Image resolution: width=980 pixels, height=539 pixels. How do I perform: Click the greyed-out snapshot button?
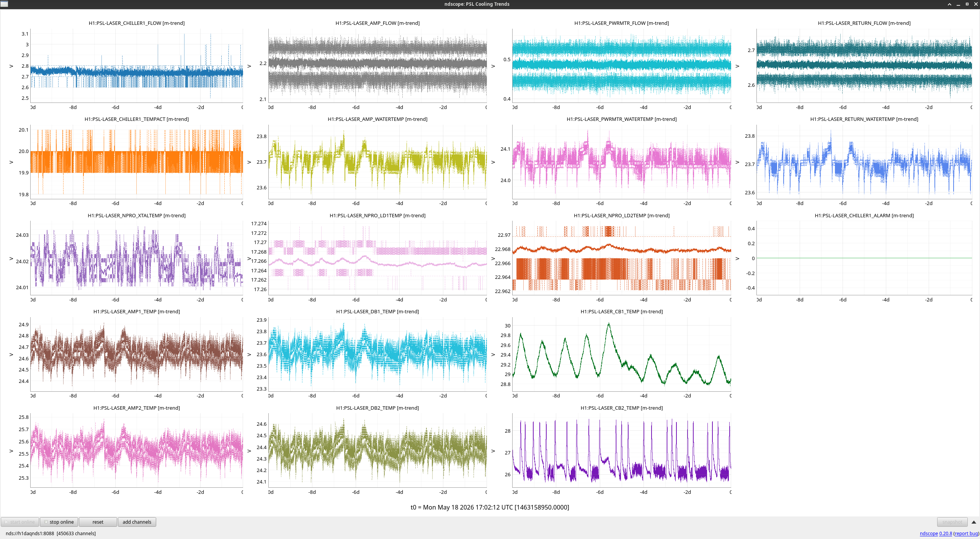click(x=952, y=522)
